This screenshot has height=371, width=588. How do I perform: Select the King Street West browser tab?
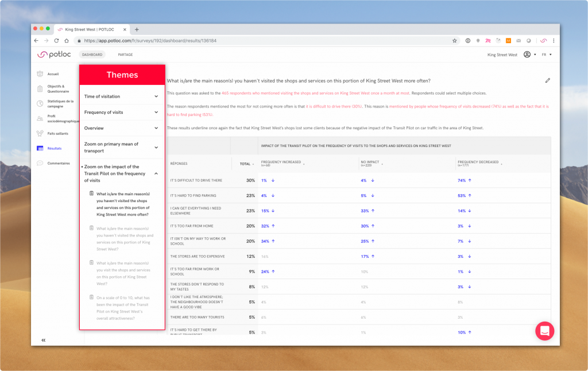pyautogui.click(x=92, y=29)
